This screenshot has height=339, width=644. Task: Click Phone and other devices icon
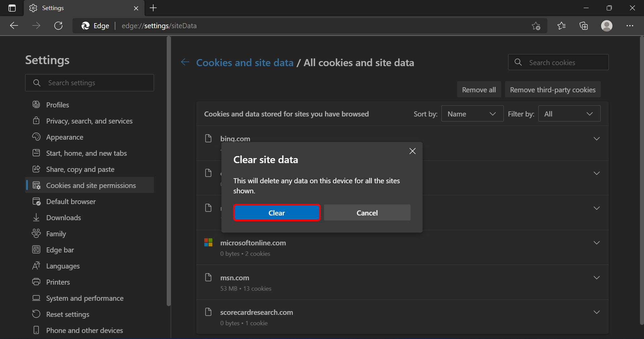point(36,330)
